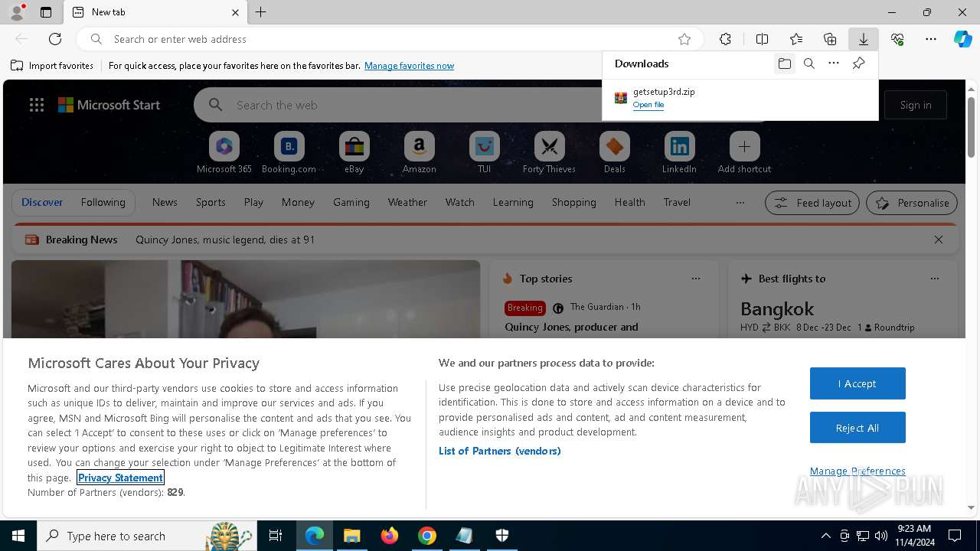Viewport: 980px width, 551px height.
Task: Click Reject All privacy button
Action: point(857,428)
